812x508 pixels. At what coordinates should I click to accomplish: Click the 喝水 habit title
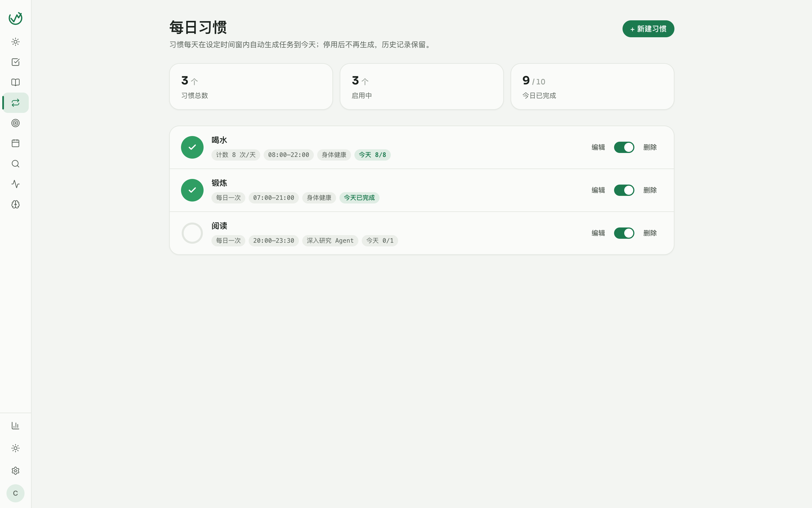coord(219,140)
